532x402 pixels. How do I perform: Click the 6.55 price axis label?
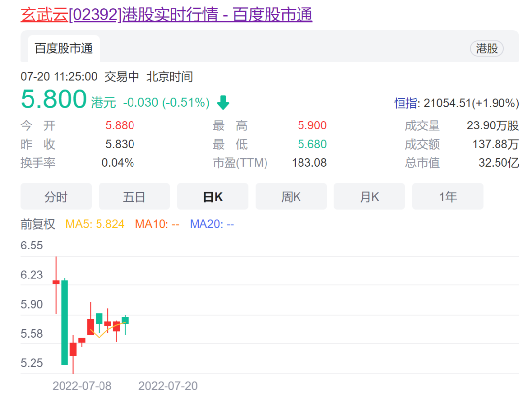[x=32, y=246]
